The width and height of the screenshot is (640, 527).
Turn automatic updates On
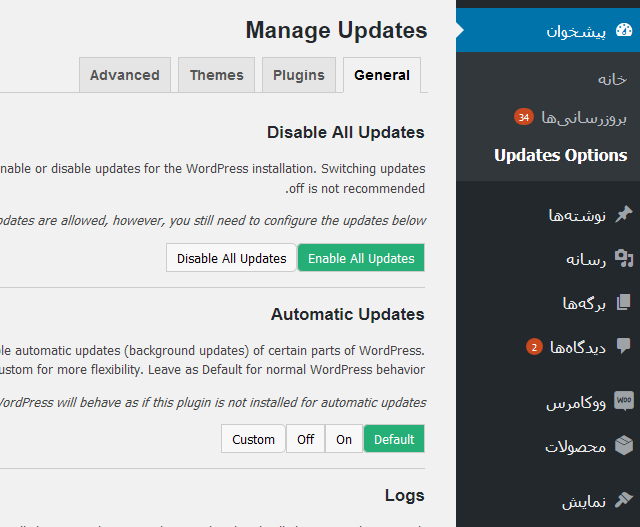[x=344, y=439]
